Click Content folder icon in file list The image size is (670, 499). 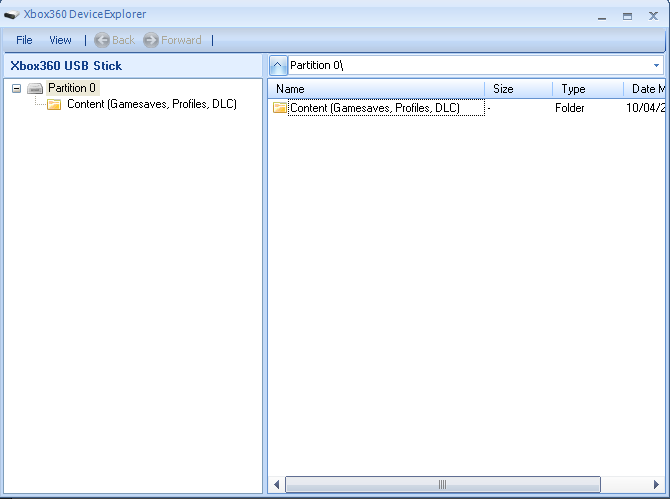tap(279, 108)
